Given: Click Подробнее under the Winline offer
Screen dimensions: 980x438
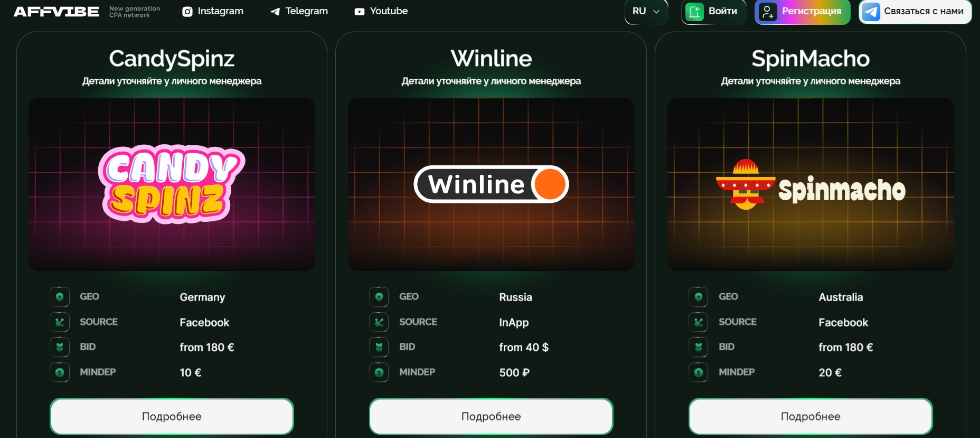Looking at the screenshot, I should 491,416.
